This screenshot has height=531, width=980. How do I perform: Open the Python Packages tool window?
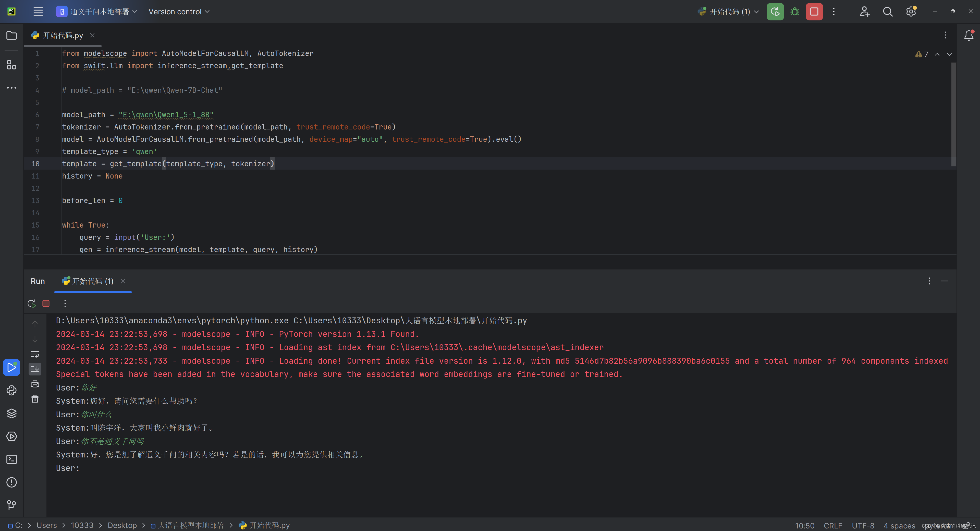tap(11, 413)
